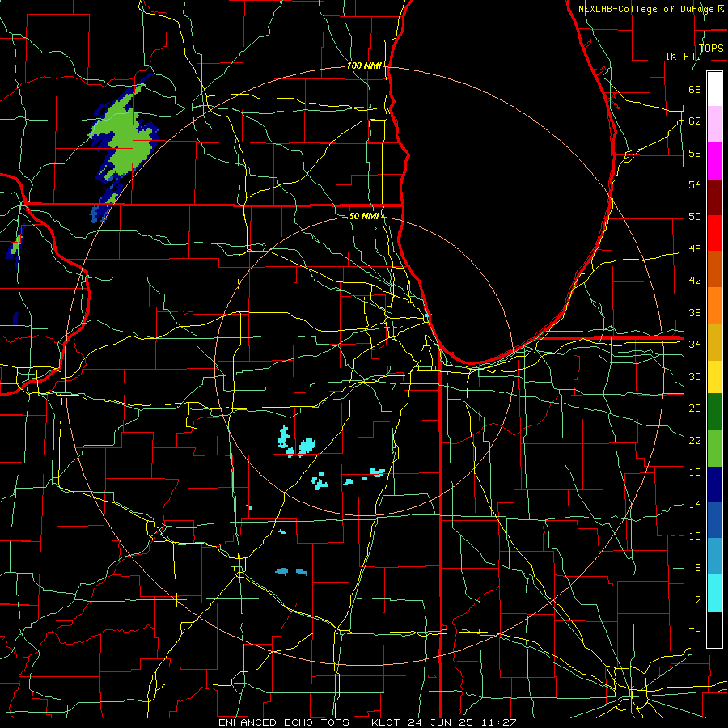Image resolution: width=728 pixels, height=728 pixels.
Task: Click the gold 34-38 legend segment
Action: point(714,342)
